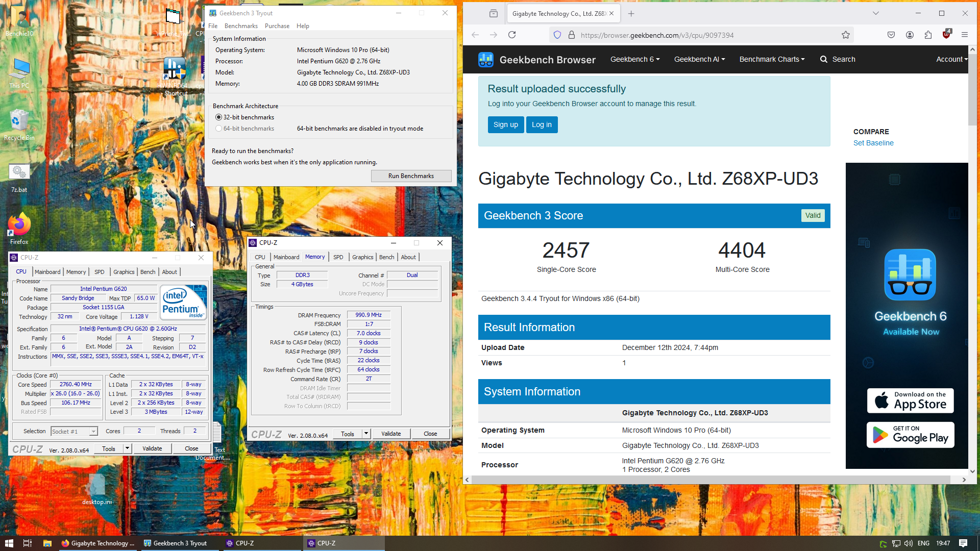Reload the Geekbench browser page
The width and height of the screenshot is (980, 551).
[x=512, y=35]
